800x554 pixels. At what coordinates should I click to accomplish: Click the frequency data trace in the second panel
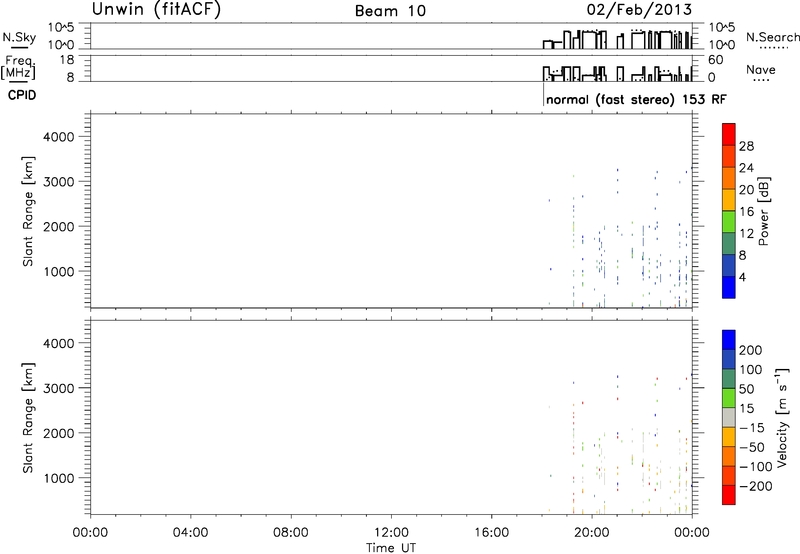point(617,73)
